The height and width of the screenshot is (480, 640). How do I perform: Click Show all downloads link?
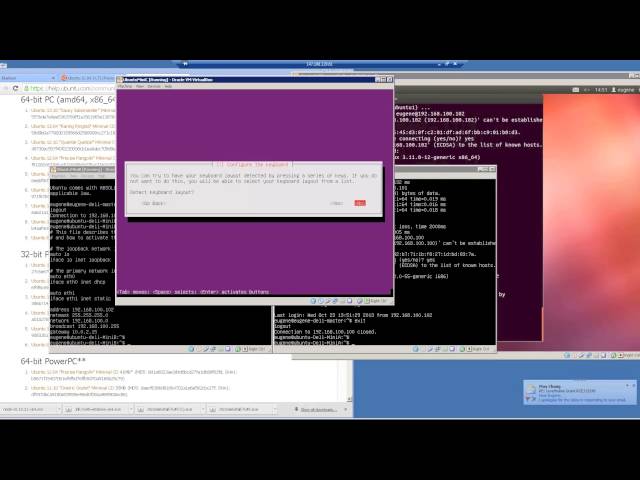(319, 409)
